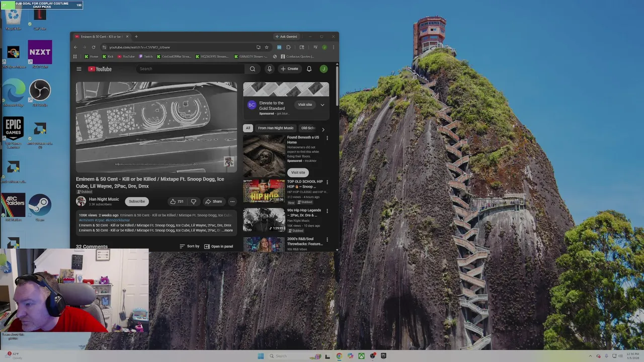Reload the page in Chrome
The height and width of the screenshot is (362, 644).
93,47
